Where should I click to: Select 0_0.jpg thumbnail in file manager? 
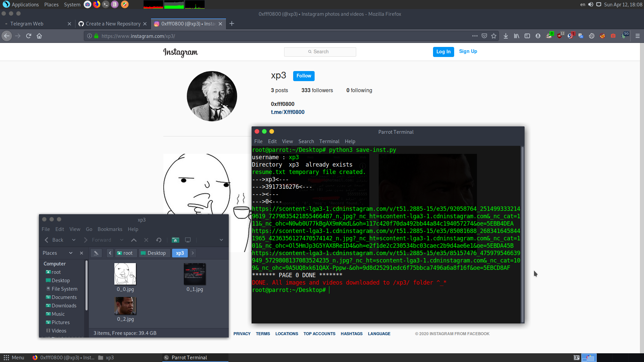point(125,274)
